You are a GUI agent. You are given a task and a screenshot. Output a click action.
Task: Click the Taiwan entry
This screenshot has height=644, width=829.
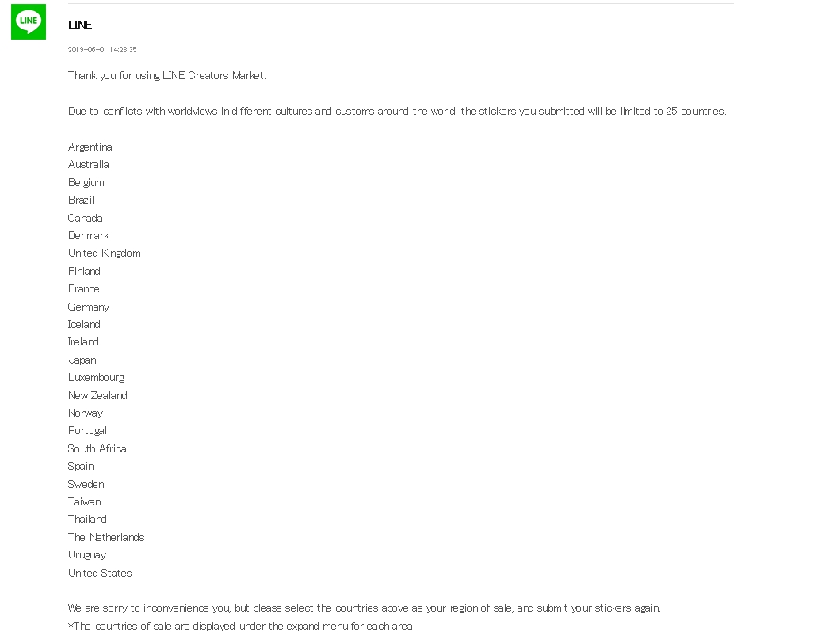(84, 502)
